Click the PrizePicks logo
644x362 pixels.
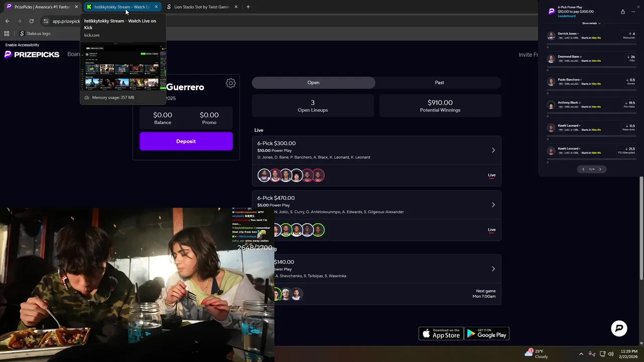point(32,54)
